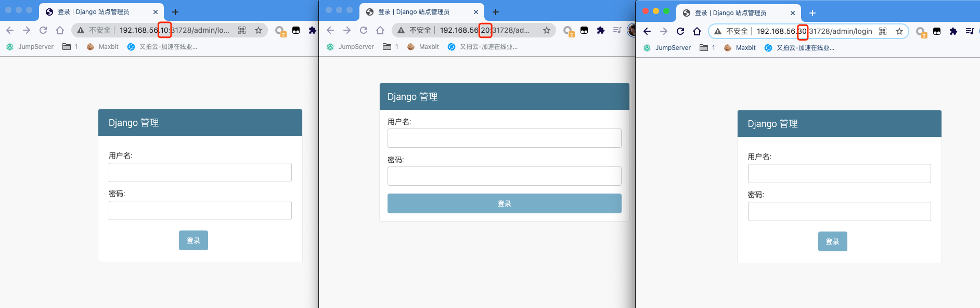Reload the page in the left window

click(x=43, y=30)
